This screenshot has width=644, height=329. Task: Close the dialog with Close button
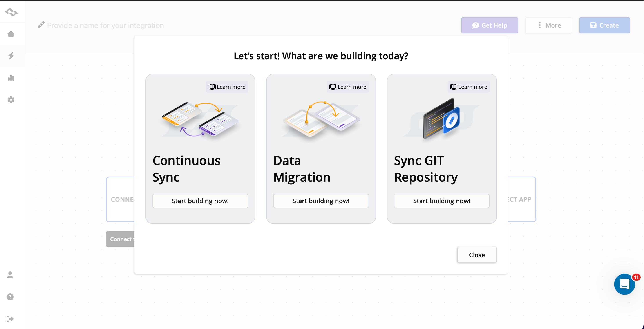[x=477, y=255]
